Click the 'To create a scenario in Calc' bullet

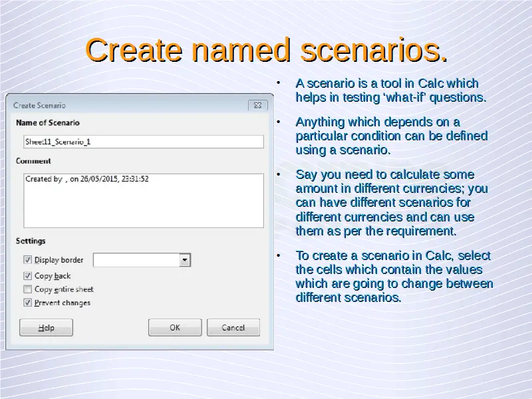click(x=394, y=277)
